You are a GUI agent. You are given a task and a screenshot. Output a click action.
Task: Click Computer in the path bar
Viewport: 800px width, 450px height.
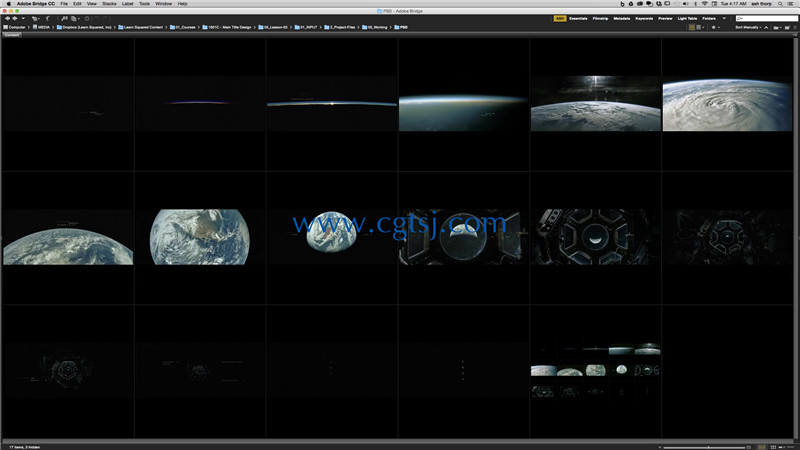(x=14, y=27)
